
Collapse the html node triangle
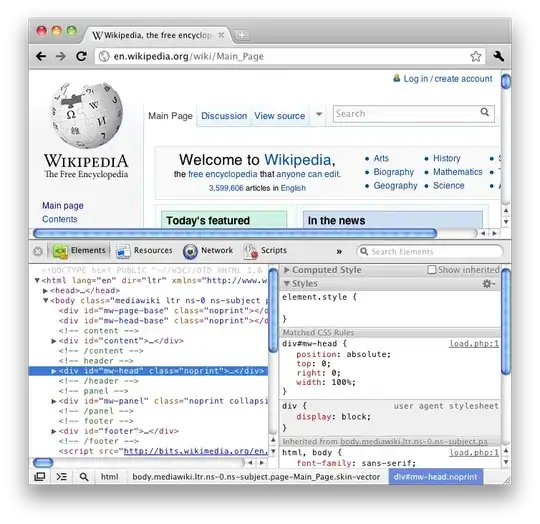pyautogui.click(x=37, y=280)
